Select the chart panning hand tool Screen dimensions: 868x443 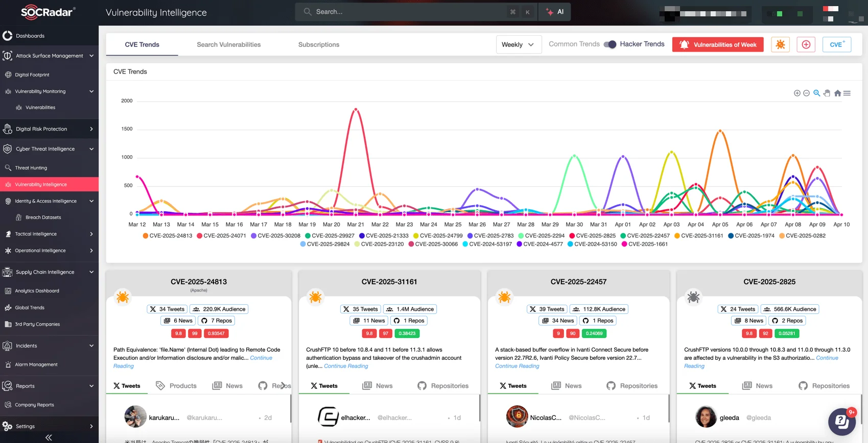point(827,93)
